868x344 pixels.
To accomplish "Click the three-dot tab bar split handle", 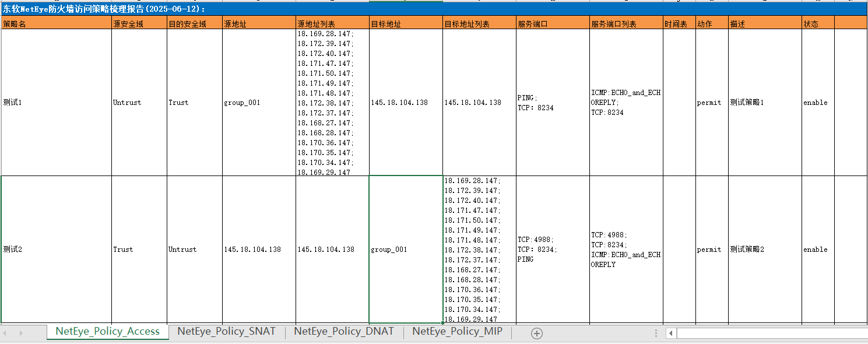I will [x=657, y=334].
